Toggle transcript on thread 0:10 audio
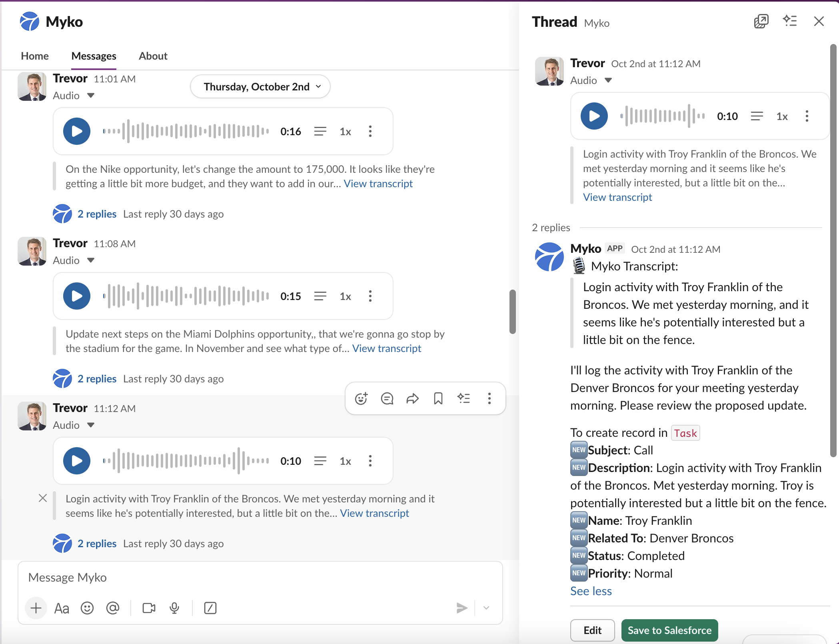This screenshot has width=839, height=644. (757, 116)
